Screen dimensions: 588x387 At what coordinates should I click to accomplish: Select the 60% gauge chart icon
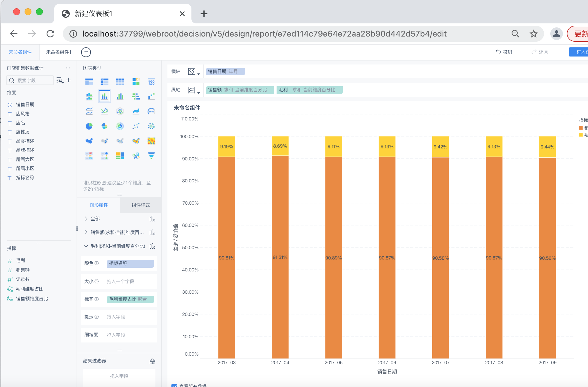coord(151,111)
